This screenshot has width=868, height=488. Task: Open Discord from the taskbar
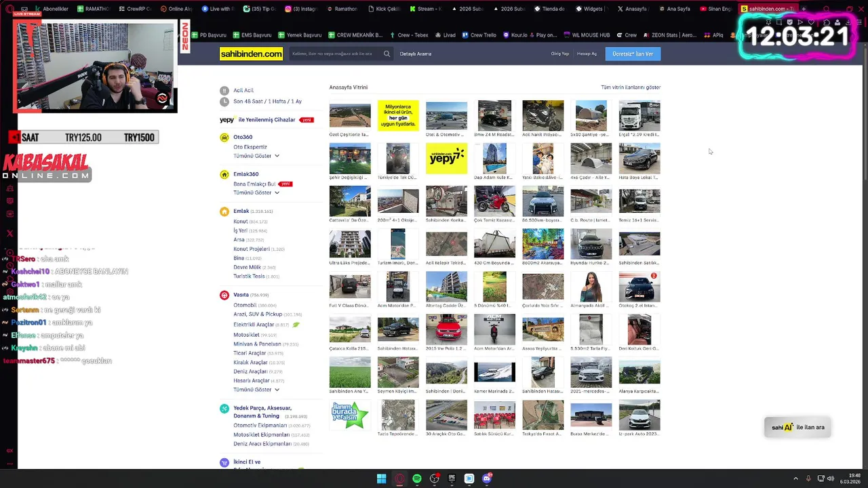click(486, 479)
